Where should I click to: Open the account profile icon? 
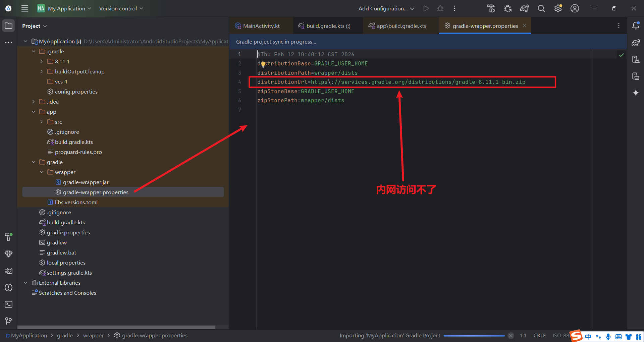point(575,8)
